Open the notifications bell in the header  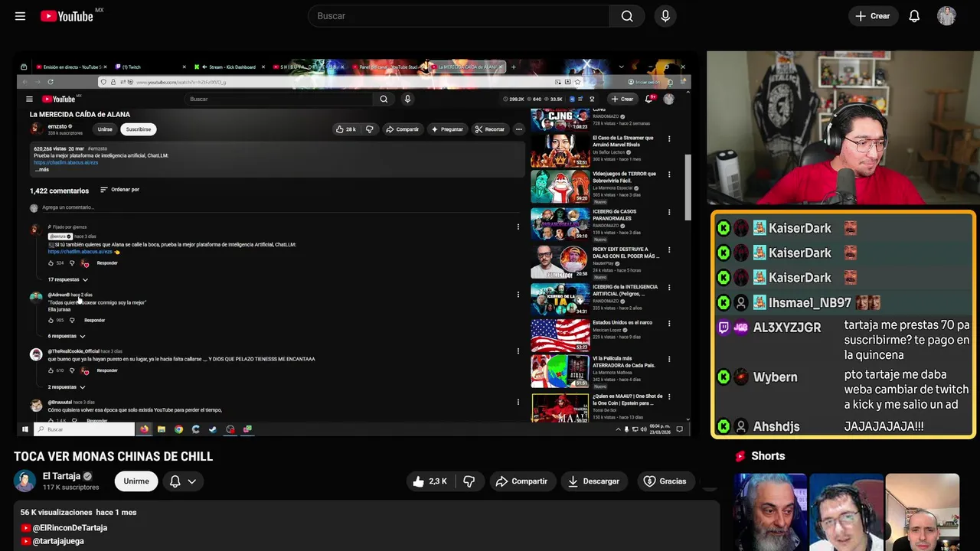[914, 16]
